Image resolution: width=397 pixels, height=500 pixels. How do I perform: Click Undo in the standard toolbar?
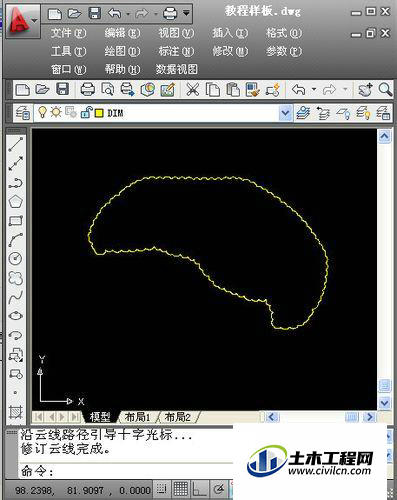[298, 90]
